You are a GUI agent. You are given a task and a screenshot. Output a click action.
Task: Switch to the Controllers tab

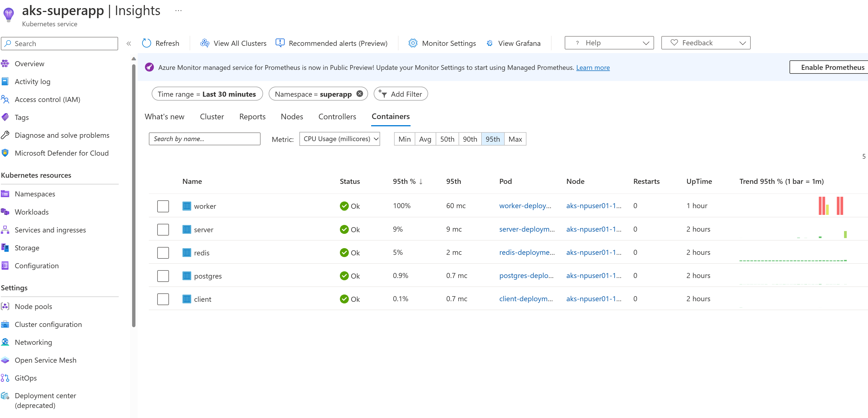tap(337, 116)
